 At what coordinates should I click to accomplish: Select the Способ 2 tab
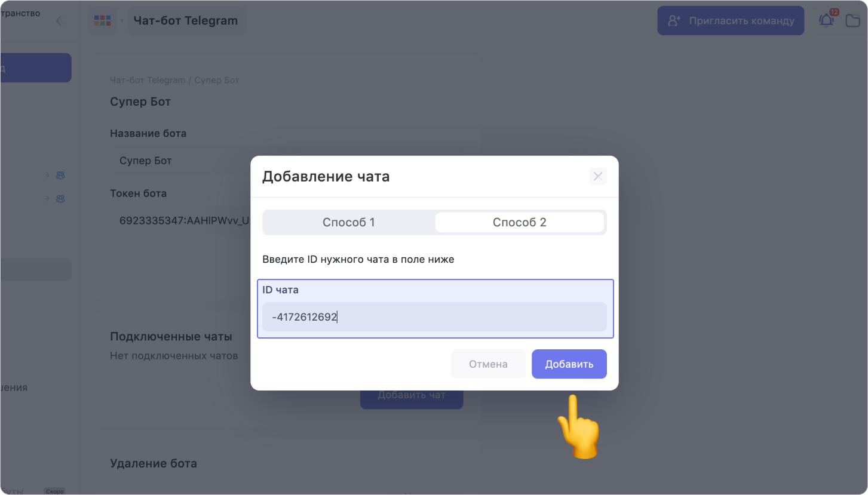point(519,222)
